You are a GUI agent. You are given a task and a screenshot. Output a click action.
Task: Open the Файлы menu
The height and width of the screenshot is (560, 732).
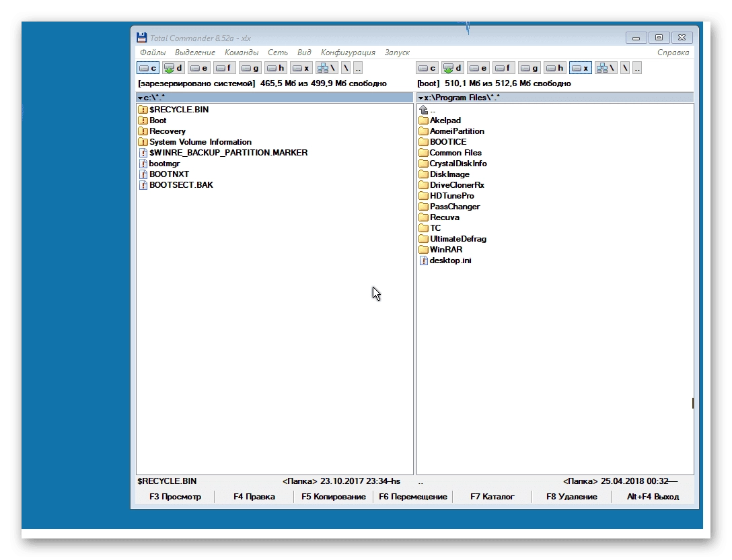(x=153, y=53)
